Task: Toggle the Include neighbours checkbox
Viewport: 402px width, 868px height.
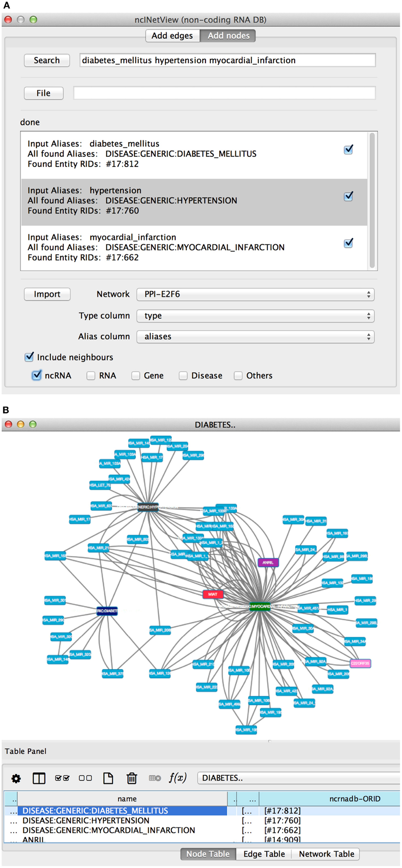Action: click(29, 357)
